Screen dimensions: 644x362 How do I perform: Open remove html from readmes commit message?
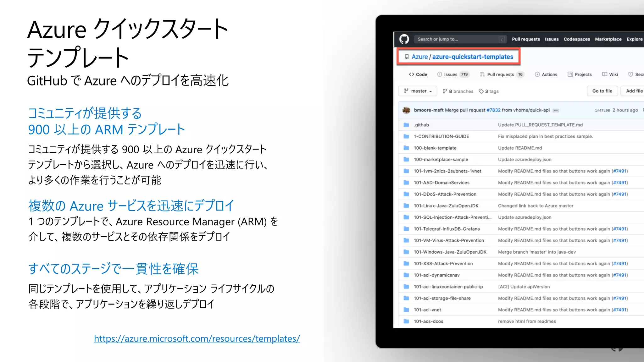click(x=527, y=321)
